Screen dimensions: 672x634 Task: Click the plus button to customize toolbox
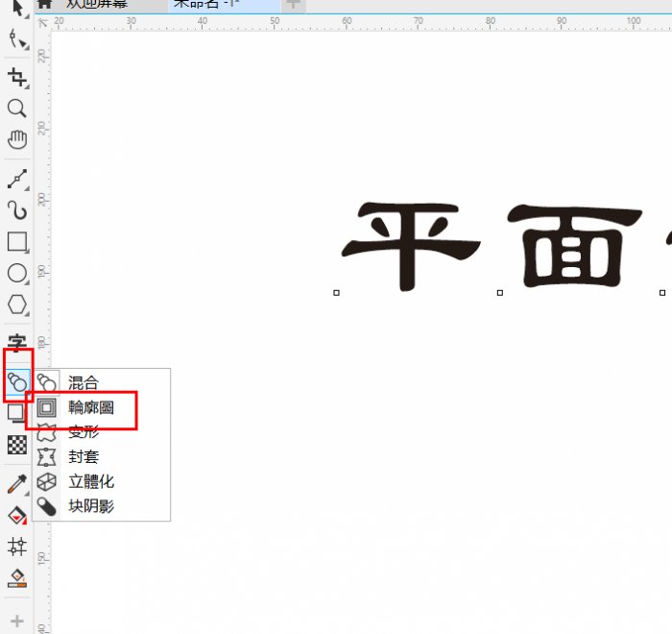click(x=16, y=622)
